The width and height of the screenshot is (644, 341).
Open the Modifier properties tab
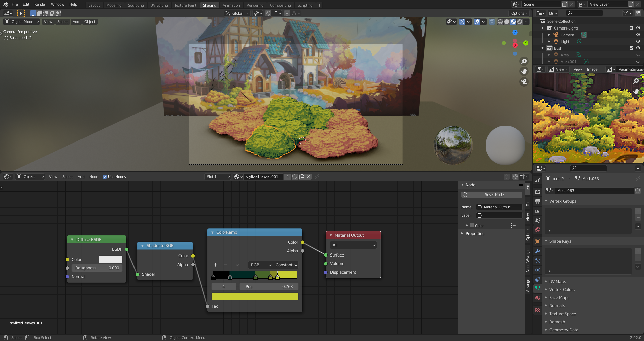(538, 251)
